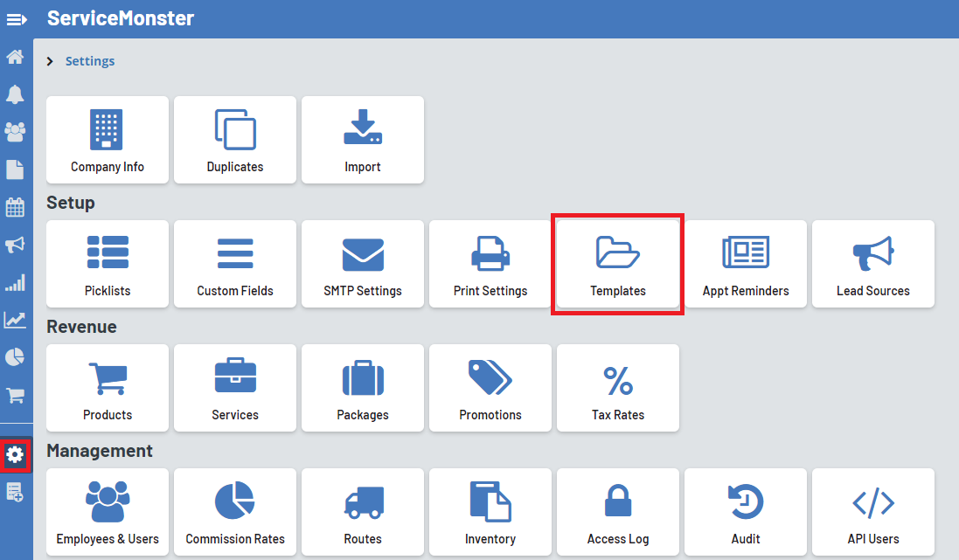Select the Print Settings printer tile
The image size is (959, 560).
click(x=490, y=264)
